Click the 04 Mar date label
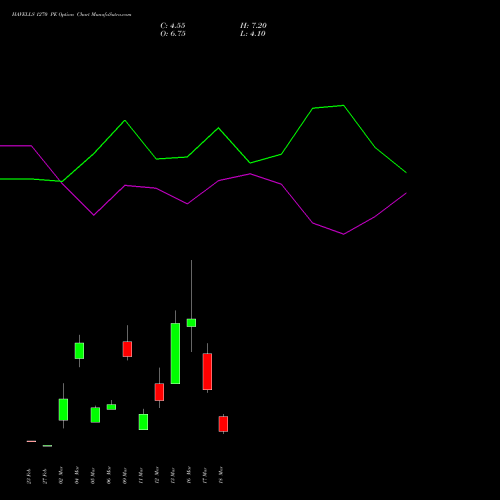The height and width of the screenshot is (500, 500). tap(77, 475)
